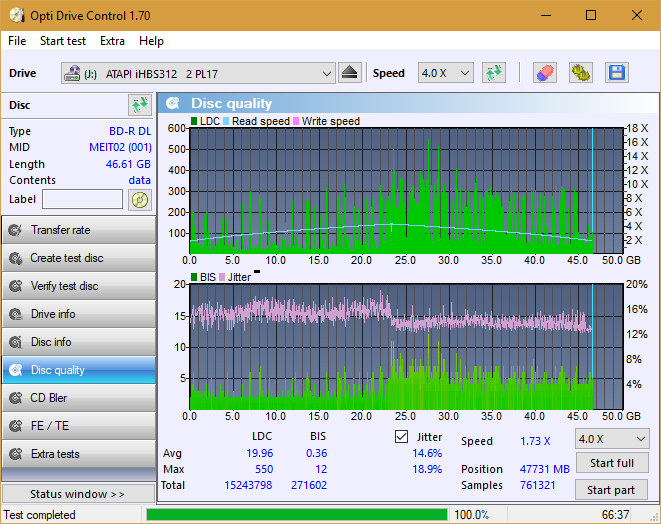The height and width of the screenshot is (524, 661).
Task: Click the Disc info icon
Action: pos(16,342)
